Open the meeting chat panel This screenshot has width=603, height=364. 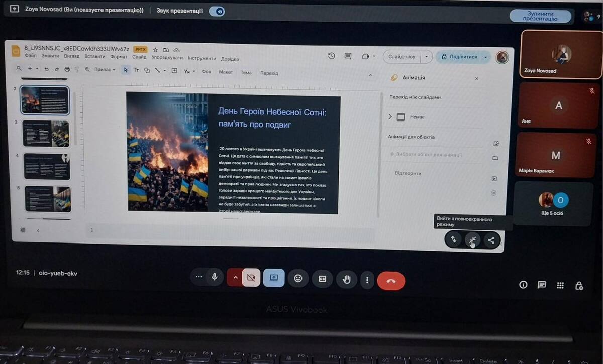542,285
